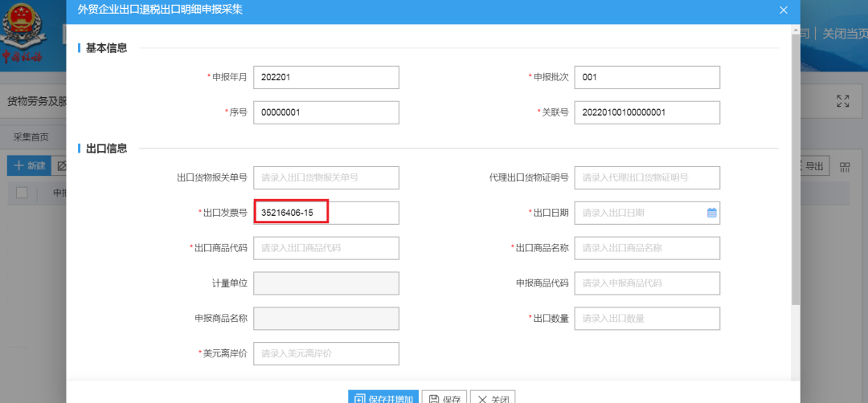The height and width of the screenshot is (403, 868).
Task: Click the 申报批次 input field
Action: [647, 77]
